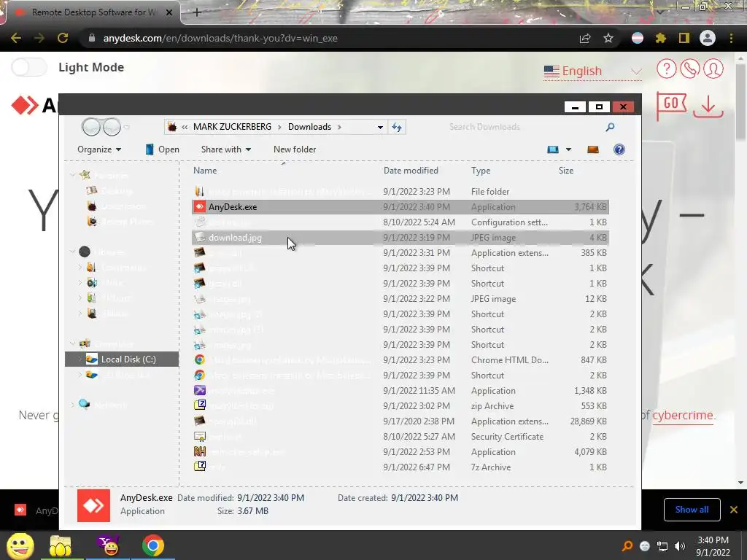Open Chrome three-dot menu

coord(731,38)
